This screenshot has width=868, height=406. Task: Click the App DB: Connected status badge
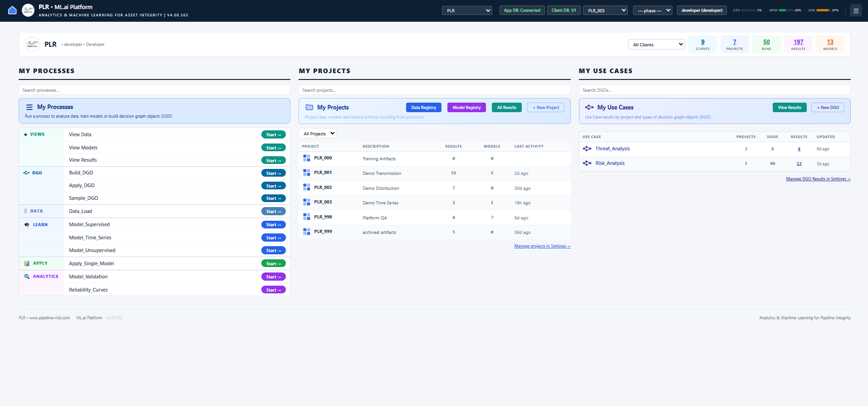point(522,10)
